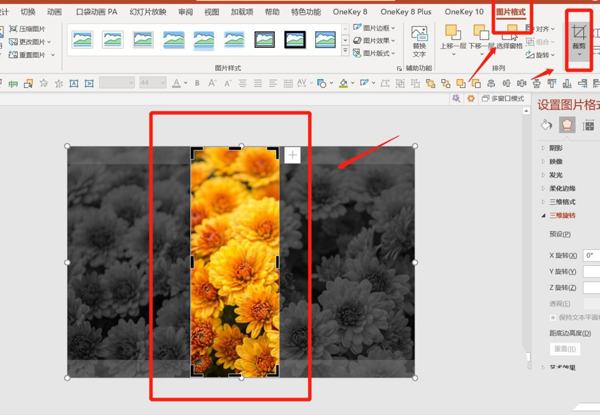Check the 保持文本平面 checkbox

[553, 317]
